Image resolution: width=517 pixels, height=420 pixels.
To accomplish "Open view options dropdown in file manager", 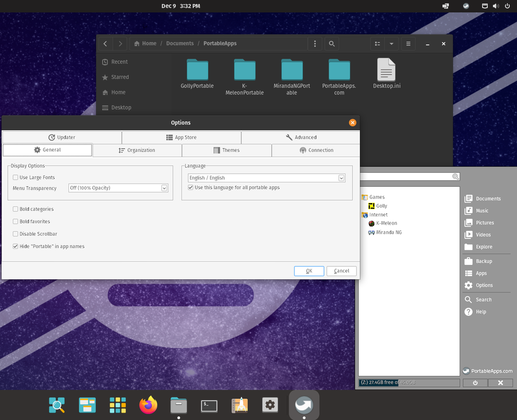I will coord(391,44).
